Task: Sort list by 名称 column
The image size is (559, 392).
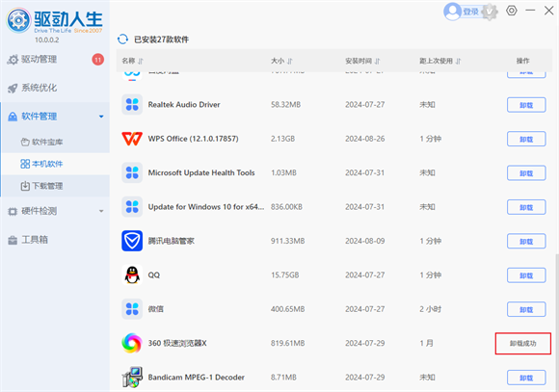Action: pyautogui.click(x=132, y=61)
